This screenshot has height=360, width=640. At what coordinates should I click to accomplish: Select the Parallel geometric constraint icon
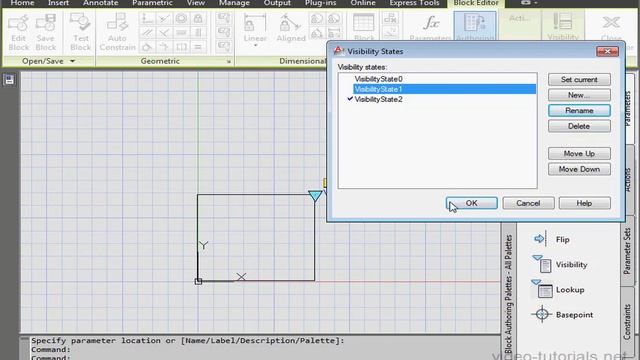click(147, 33)
